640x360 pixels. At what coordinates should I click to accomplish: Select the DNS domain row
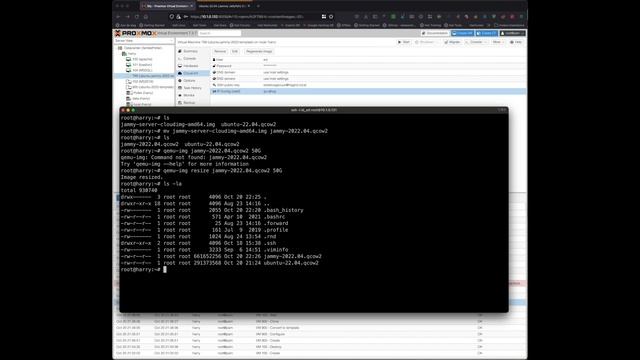click(368, 72)
